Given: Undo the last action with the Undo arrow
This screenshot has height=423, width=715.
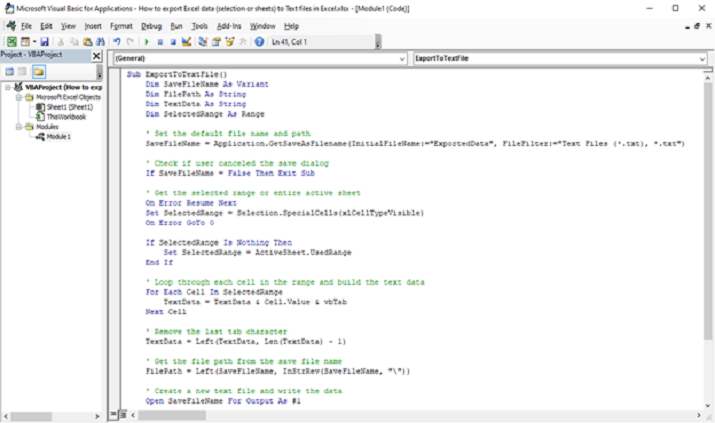Looking at the screenshot, I should [117, 42].
